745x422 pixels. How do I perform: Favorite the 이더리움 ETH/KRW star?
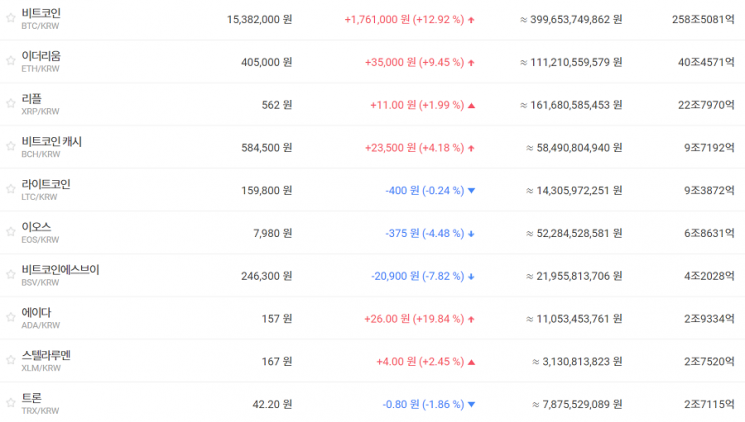(x=10, y=61)
